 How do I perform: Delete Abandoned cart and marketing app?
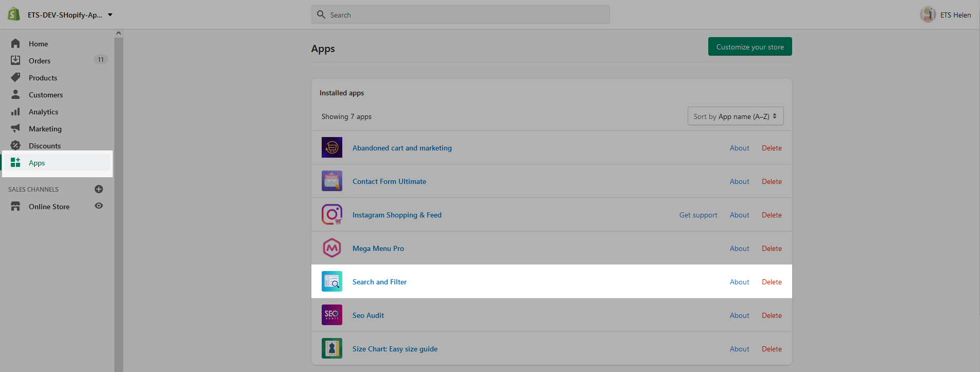tap(772, 148)
